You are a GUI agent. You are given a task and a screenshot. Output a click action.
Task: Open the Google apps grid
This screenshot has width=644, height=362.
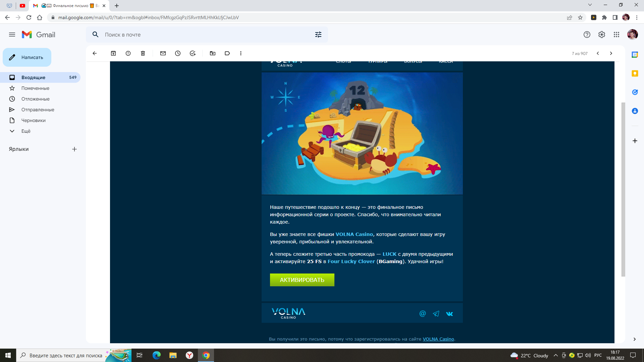[616, 35]
